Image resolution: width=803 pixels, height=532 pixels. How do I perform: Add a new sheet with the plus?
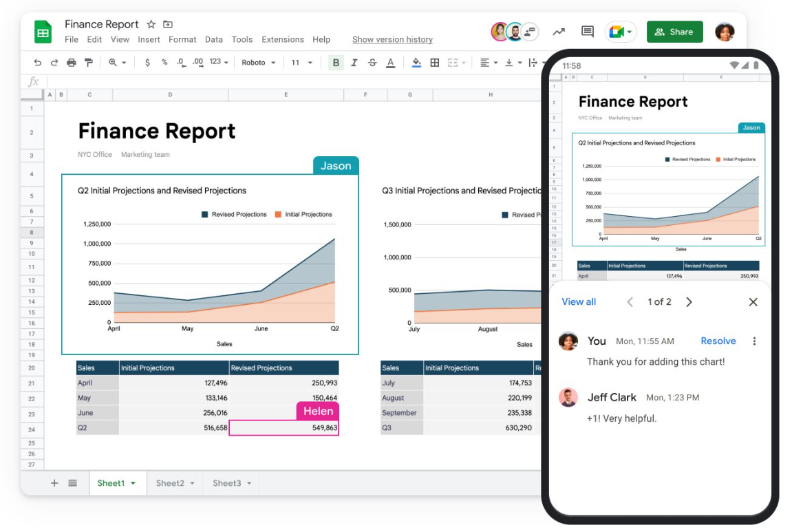pos(54,483)
